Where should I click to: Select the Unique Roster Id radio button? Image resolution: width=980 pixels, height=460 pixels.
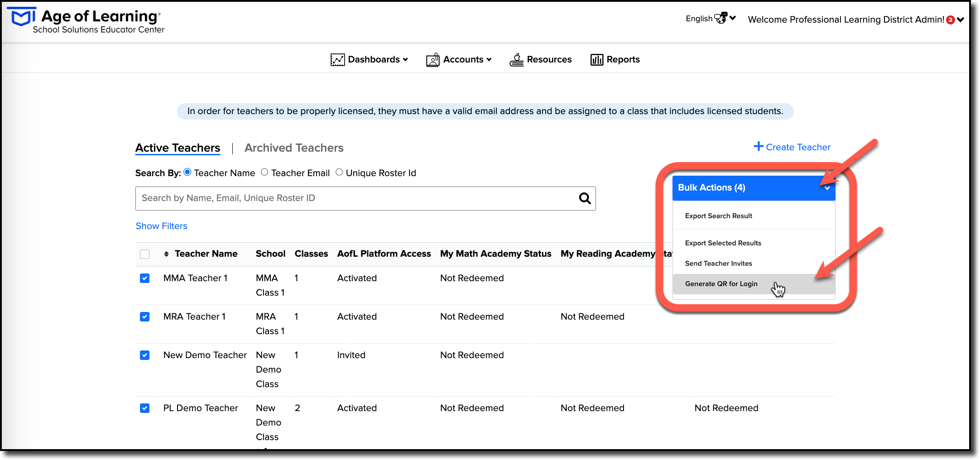339,172
